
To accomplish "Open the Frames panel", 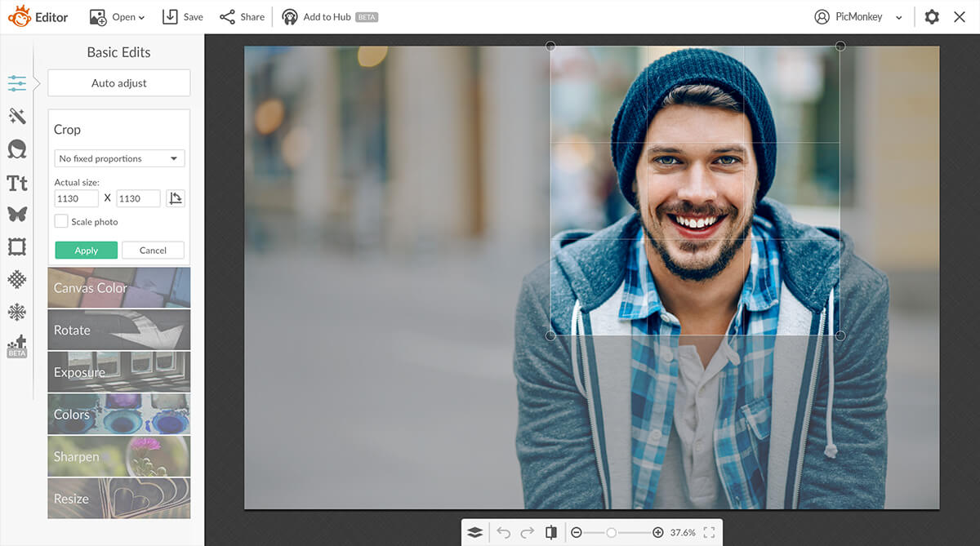I will tap(16, 246).
